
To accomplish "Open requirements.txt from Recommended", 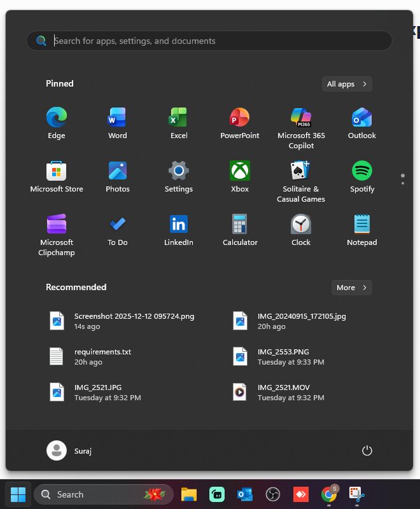I will click(x=90, y=357).
